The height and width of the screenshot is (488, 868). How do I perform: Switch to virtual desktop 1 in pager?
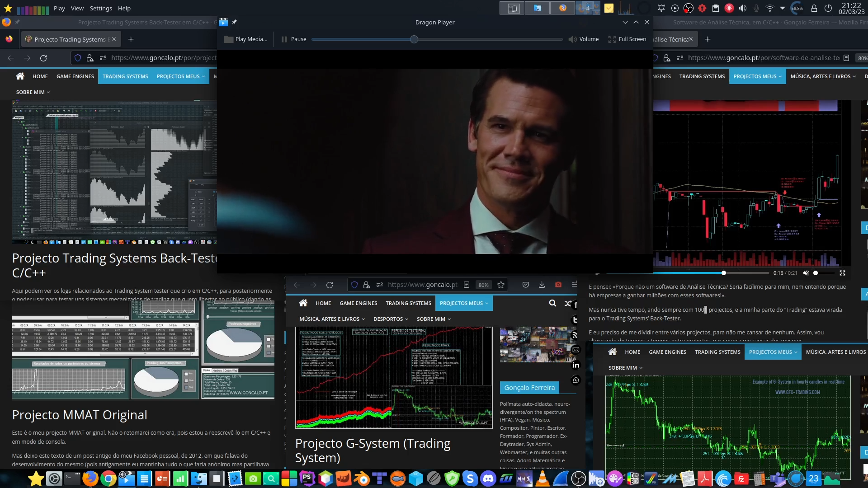(x=512, y=8)
